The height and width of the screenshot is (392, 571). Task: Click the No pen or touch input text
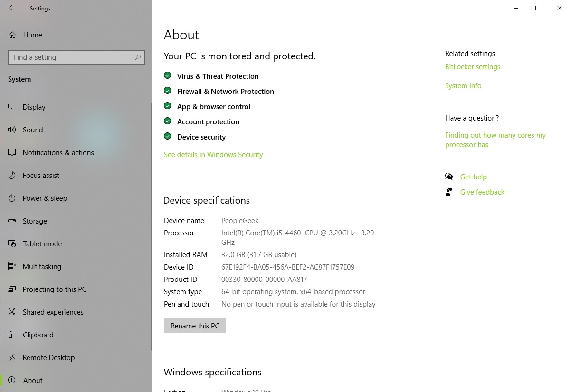point(298,304)
